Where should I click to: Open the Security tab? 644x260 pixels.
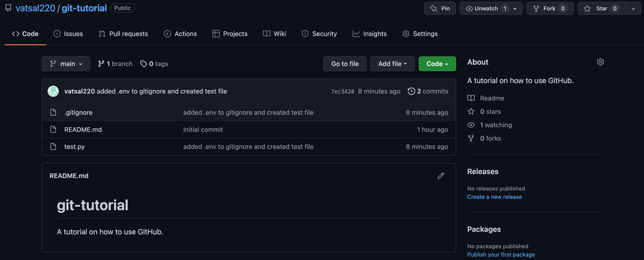(319, 34)
